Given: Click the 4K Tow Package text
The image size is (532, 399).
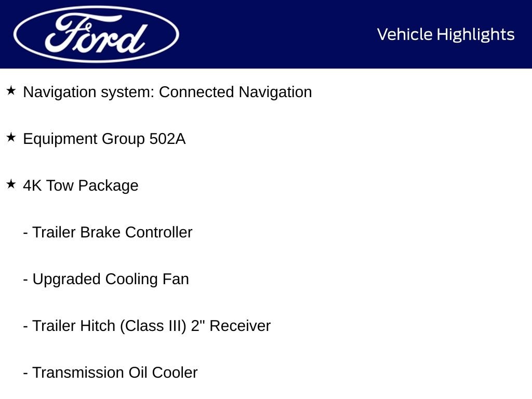Looking at the screenshot, I should pos(81,185).
